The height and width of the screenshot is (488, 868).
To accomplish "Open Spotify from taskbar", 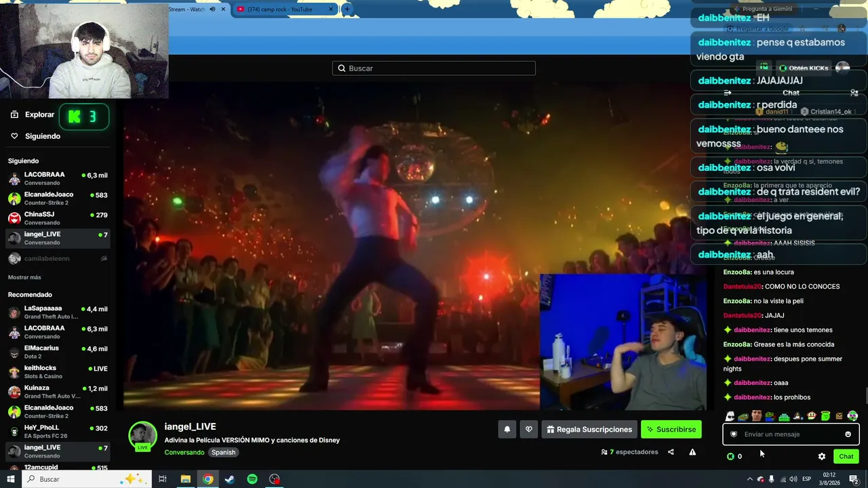I will [252, 479].
